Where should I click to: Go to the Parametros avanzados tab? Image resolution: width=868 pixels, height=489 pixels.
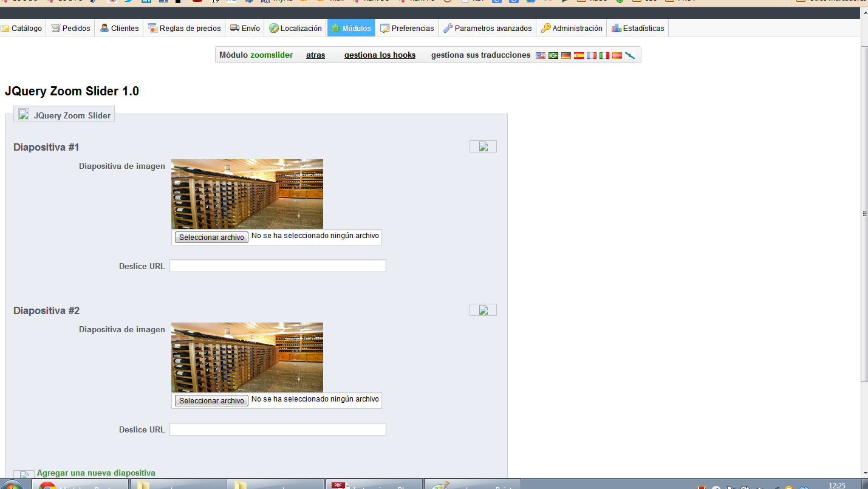click(488, 29)
